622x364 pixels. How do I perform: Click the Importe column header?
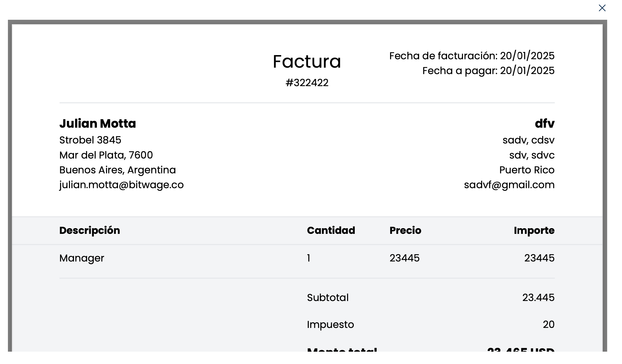coord(534,230)
